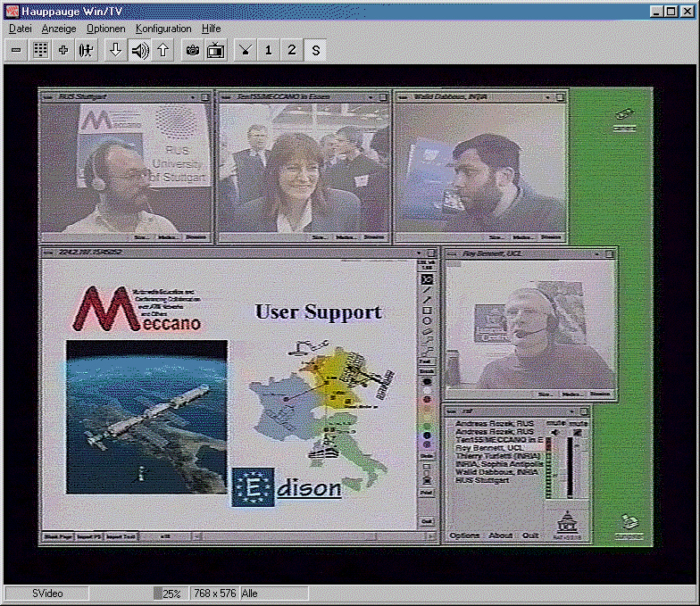The width and height of the screenshot is (700, 606).
Task: Open the Anzeige menu
Action: 59,29
